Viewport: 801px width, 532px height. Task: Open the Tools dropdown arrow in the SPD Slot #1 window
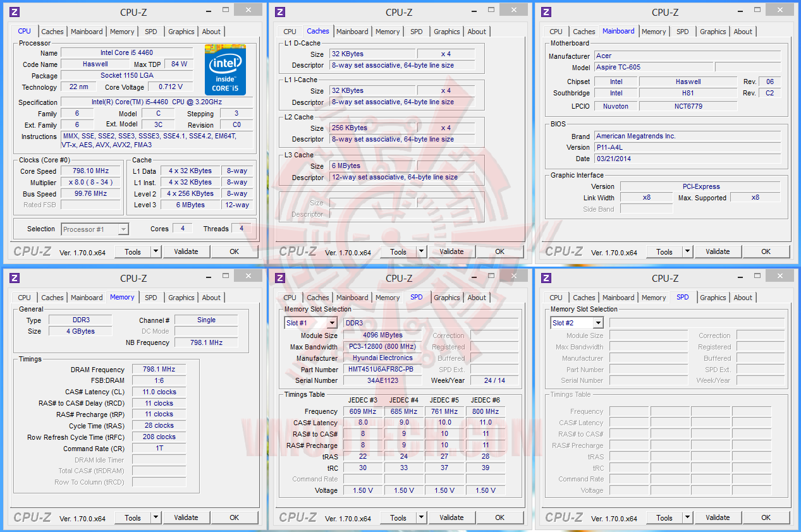[x=421, y=517]
